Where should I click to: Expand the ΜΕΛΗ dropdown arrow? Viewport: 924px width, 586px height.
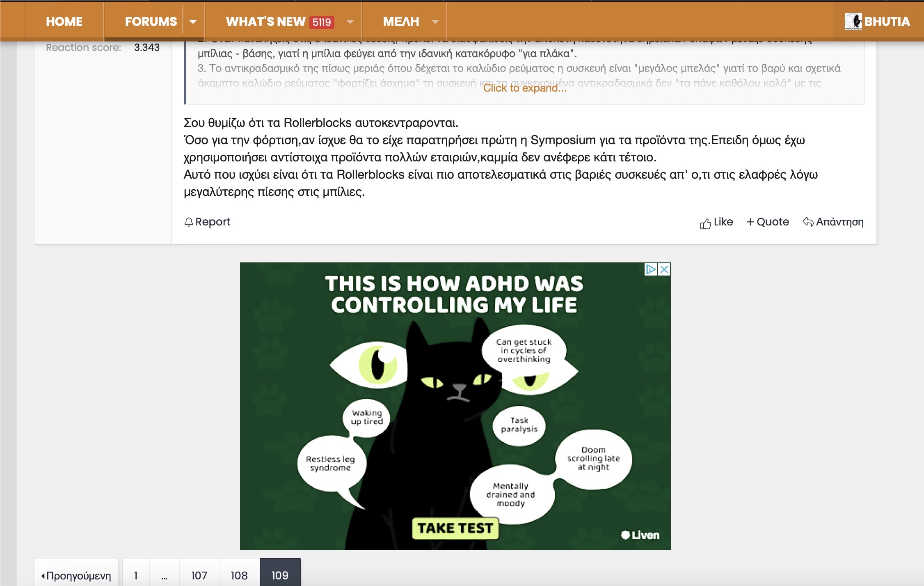[435, 22]
